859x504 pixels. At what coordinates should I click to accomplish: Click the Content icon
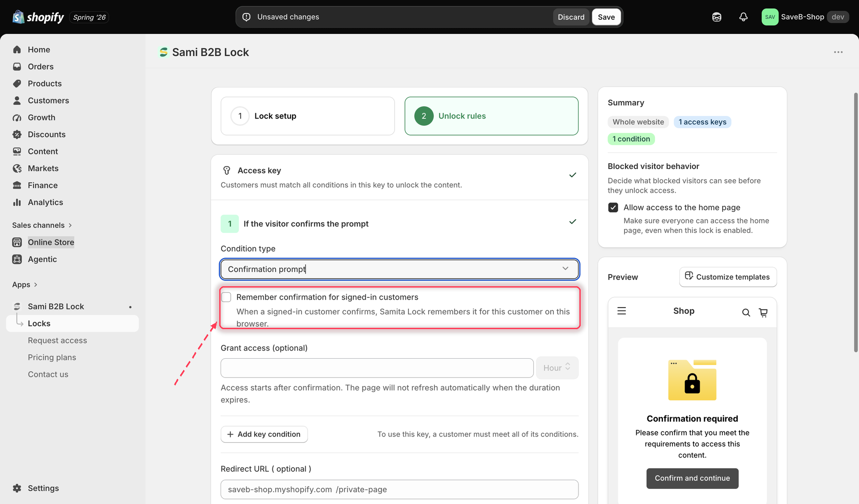(17, 152)
